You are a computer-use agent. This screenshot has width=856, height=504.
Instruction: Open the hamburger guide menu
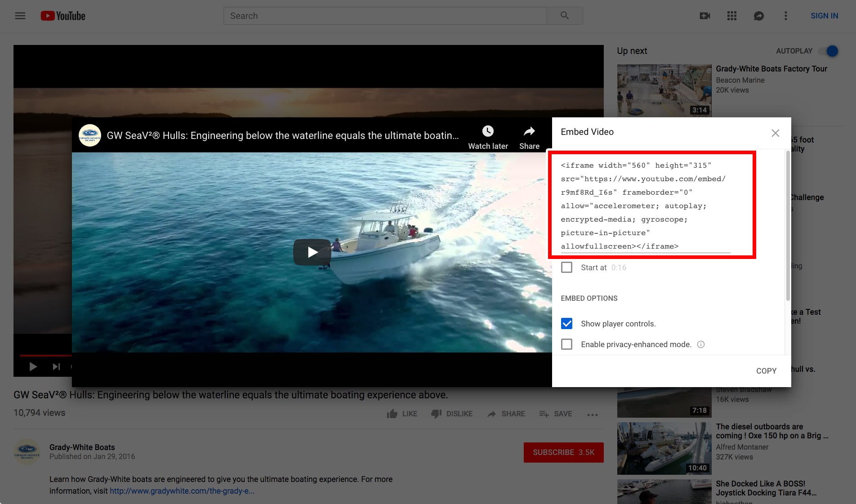coord(20,16)
